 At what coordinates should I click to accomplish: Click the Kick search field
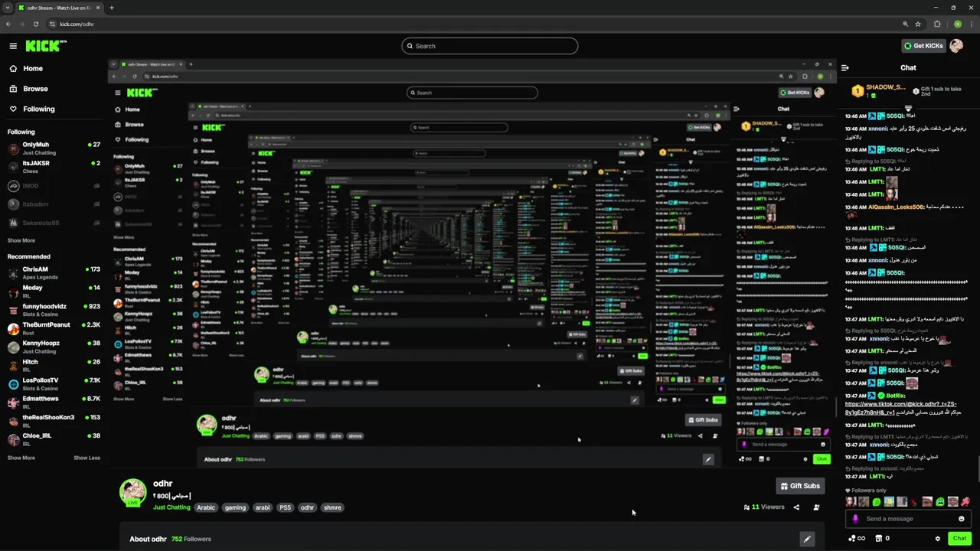tap(490, 46)
